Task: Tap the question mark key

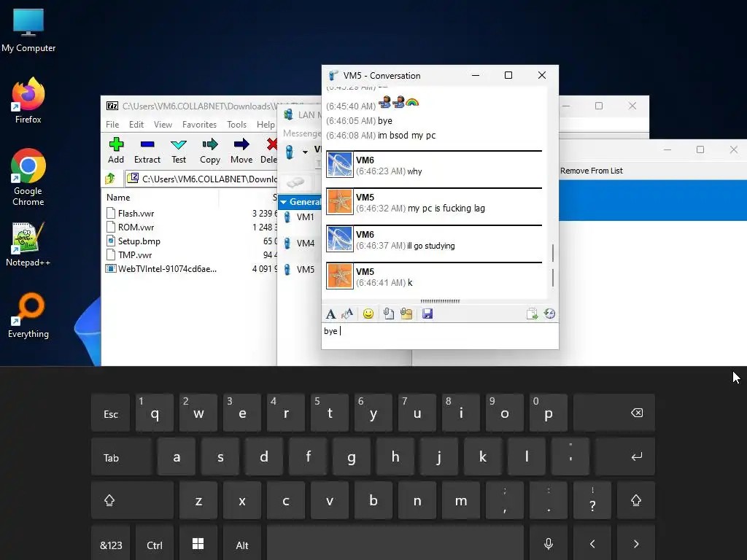Action: point(592,500)
